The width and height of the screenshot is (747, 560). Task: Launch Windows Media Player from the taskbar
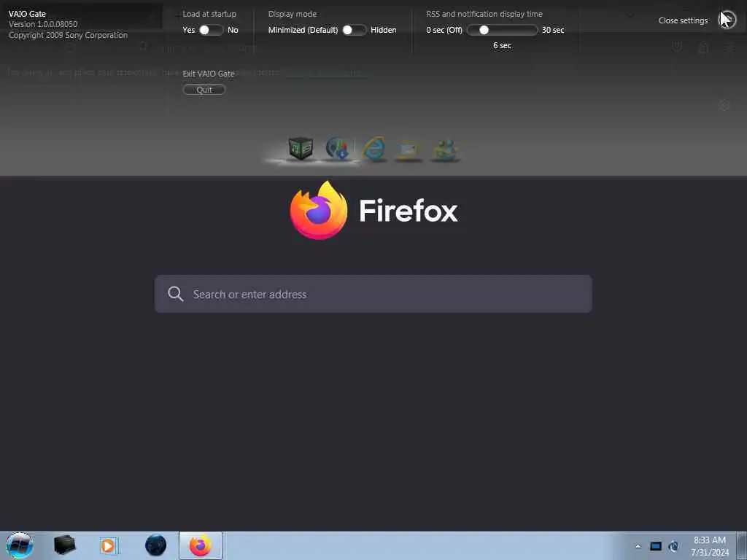click(109, 545)
